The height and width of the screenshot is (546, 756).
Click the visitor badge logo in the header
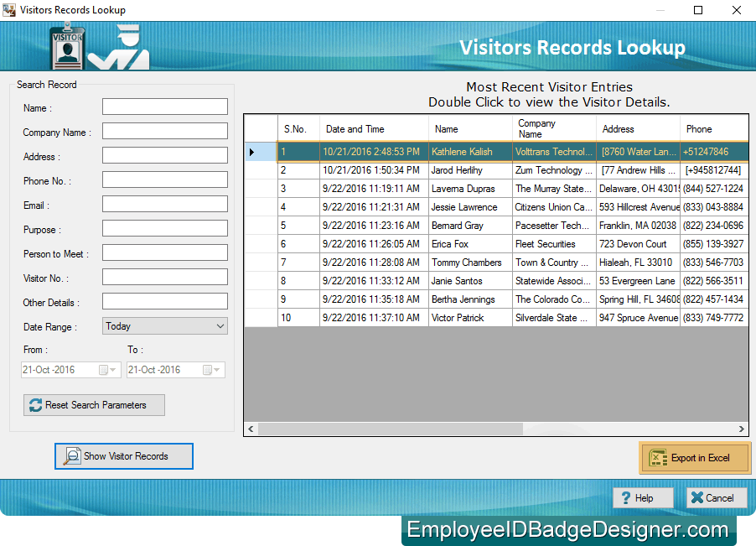66,46
